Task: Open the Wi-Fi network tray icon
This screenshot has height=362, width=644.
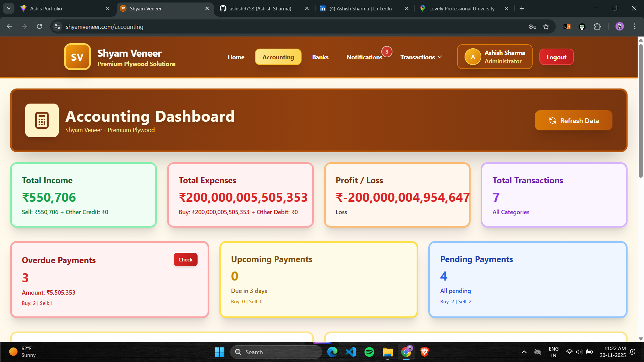Action: tap(569, 352)
